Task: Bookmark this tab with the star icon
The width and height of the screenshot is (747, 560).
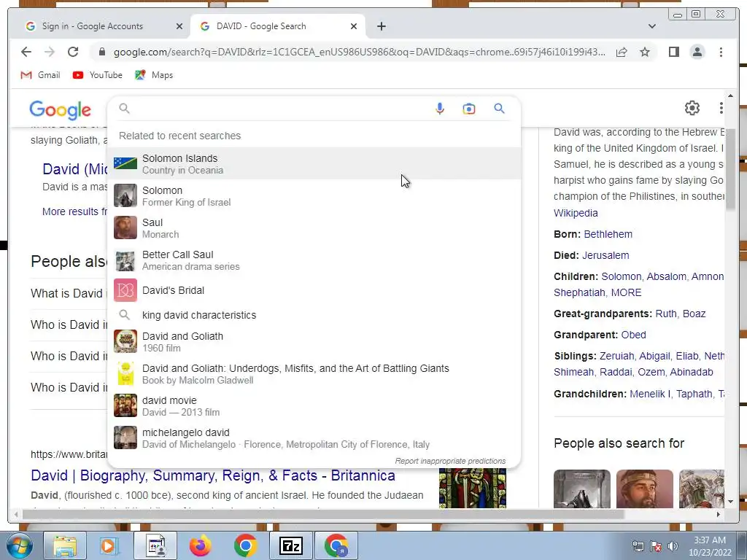Action: click(x=645, y=52)
